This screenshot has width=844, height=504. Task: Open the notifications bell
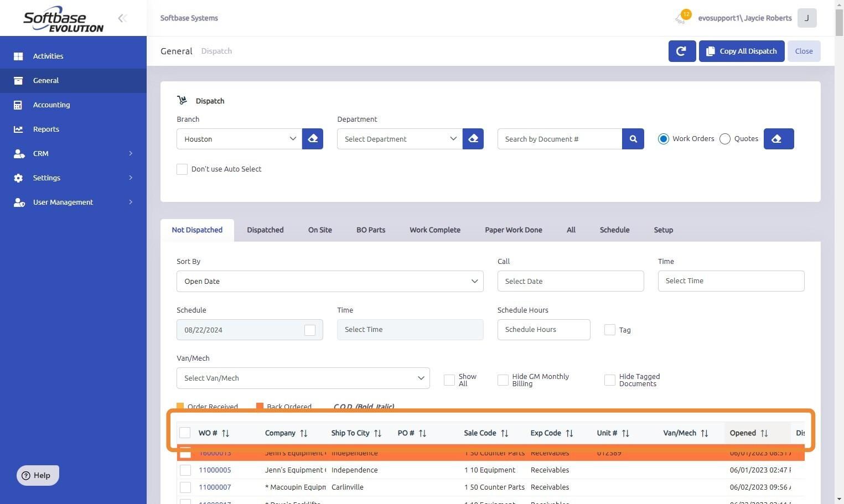point(681,18)
